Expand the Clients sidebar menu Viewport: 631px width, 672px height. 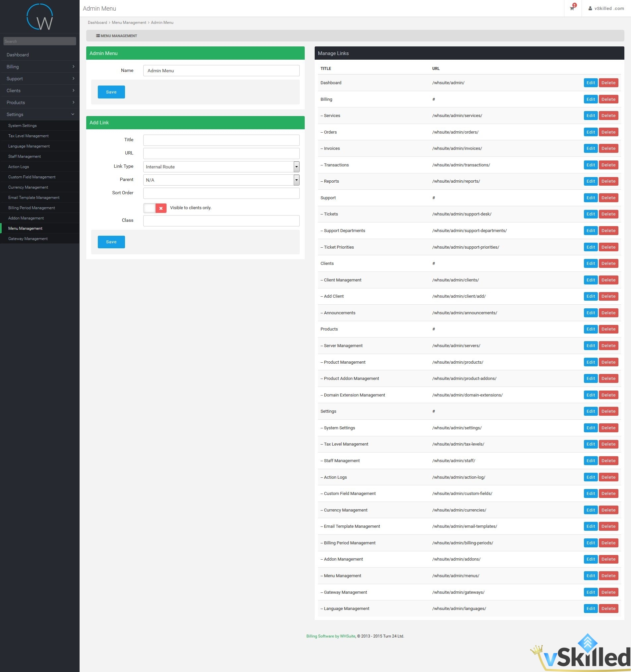pyautogui.click(x=39, y=91)
